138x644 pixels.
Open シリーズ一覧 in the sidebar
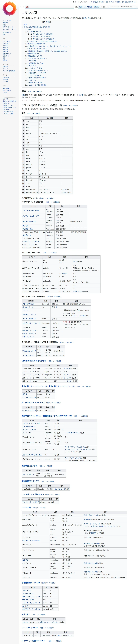point(7,41)
